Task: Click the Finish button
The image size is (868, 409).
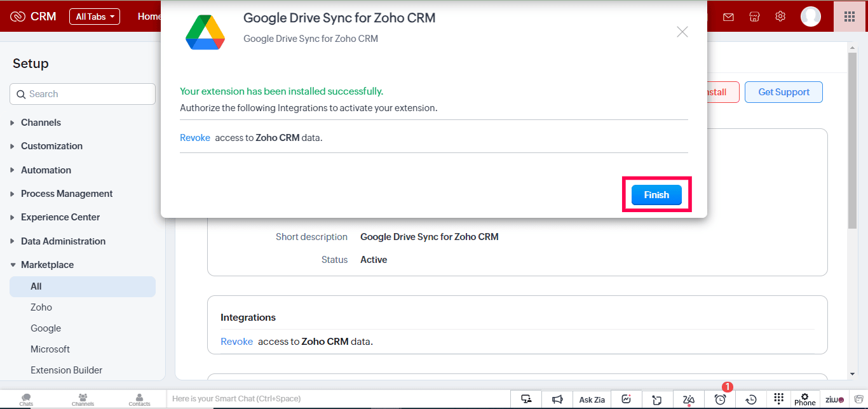Action: pos(656,195)
